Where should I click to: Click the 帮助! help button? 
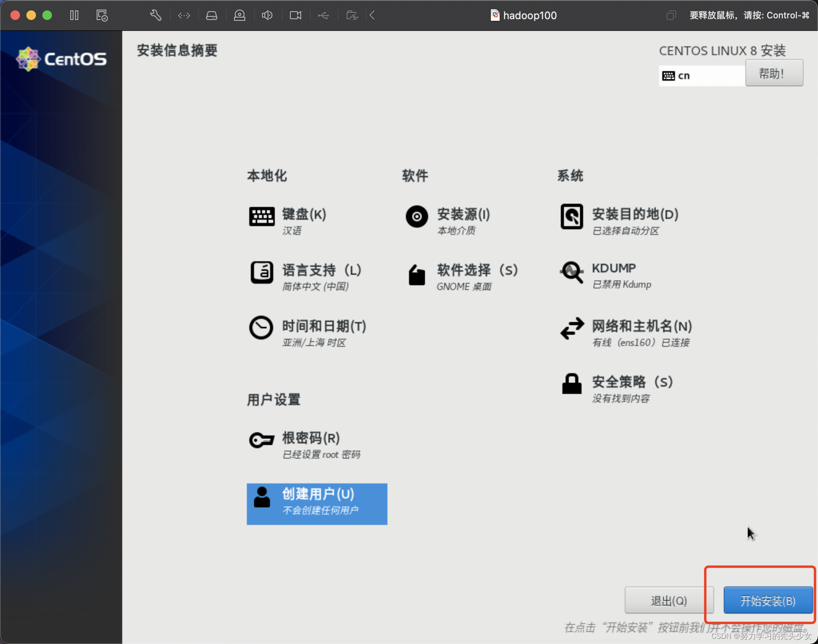(x=774, y=73)
